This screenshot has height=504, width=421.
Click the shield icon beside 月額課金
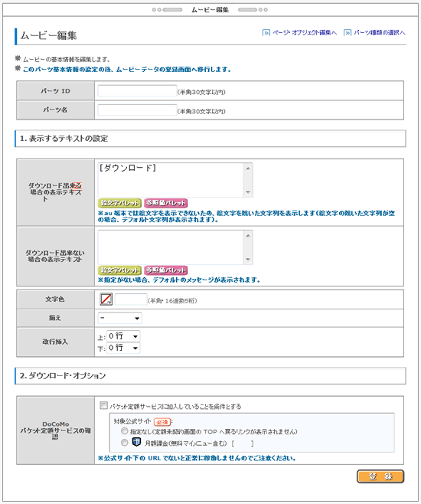tap(136, 442)
